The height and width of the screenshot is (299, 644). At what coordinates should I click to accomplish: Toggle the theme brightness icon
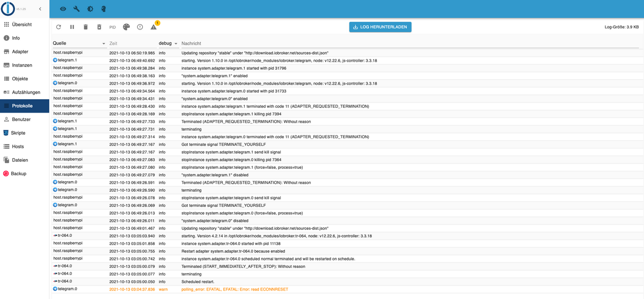pyautogui.click(x=90, y=9)
